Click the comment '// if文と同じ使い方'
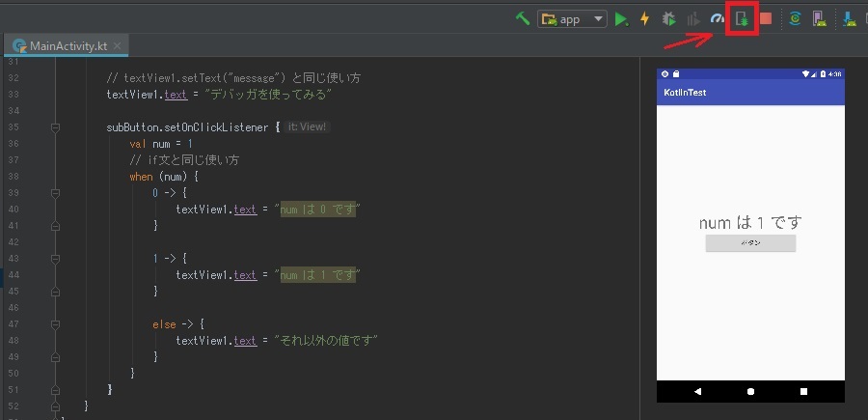The image size is (868, 420). (184, 160)
